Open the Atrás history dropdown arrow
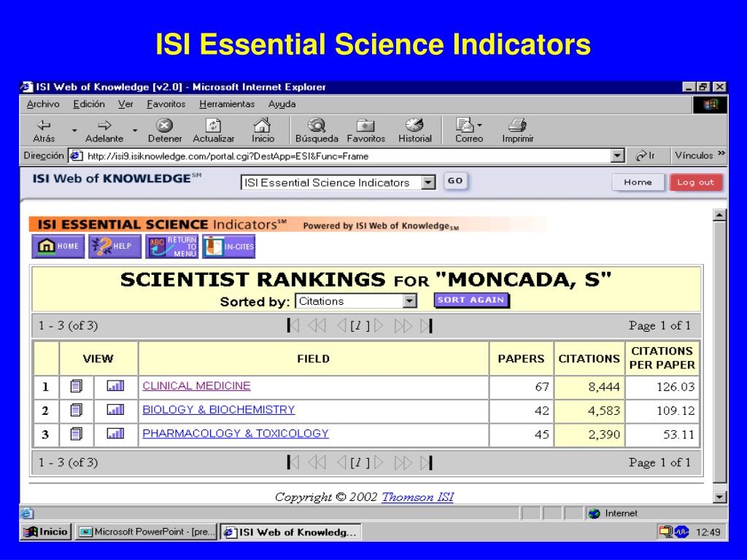Image resolution: width=747 pixels, height=560 pixels. point(74,130)
